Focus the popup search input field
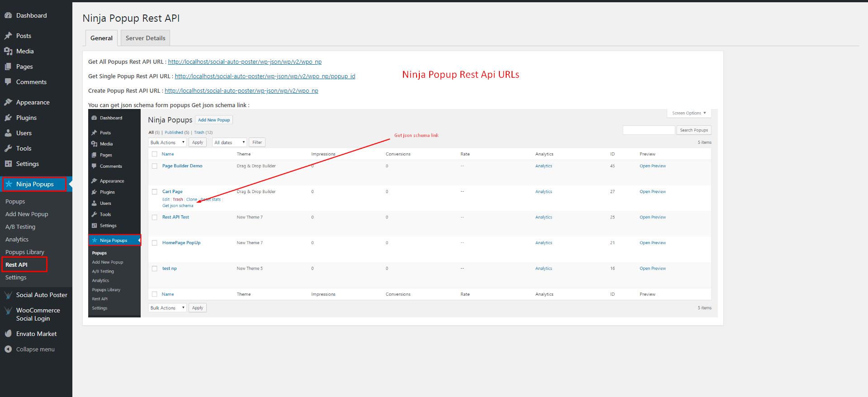Viewport: 868px width, 397px height. coord(649,130)
